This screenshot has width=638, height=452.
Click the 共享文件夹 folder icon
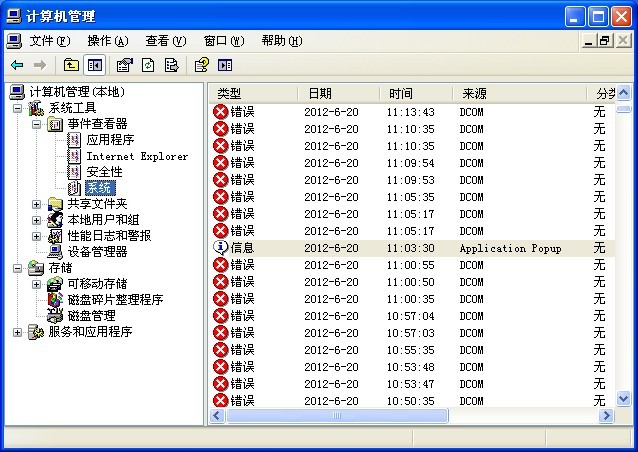tap(55, 204)
